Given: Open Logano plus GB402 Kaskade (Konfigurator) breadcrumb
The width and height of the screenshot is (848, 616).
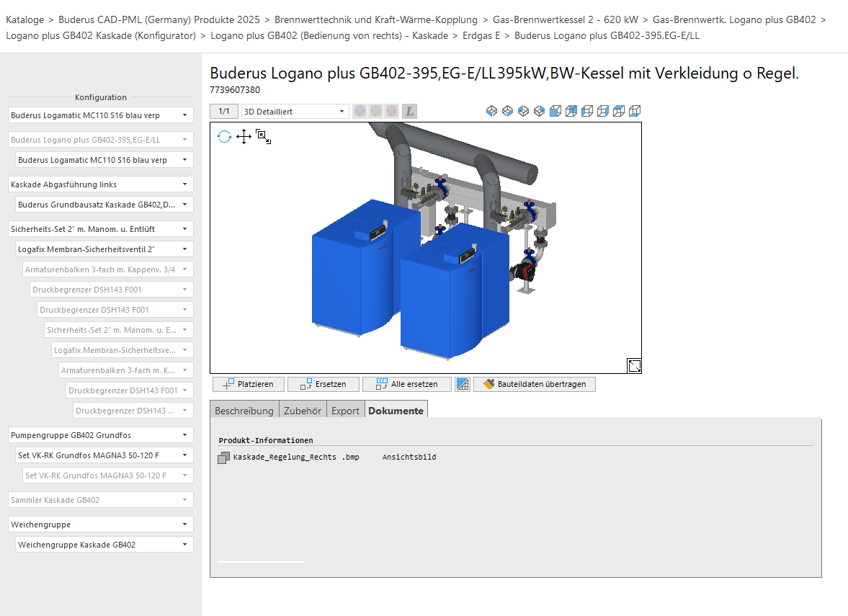Looking at the screenshot, I should 101,36.
